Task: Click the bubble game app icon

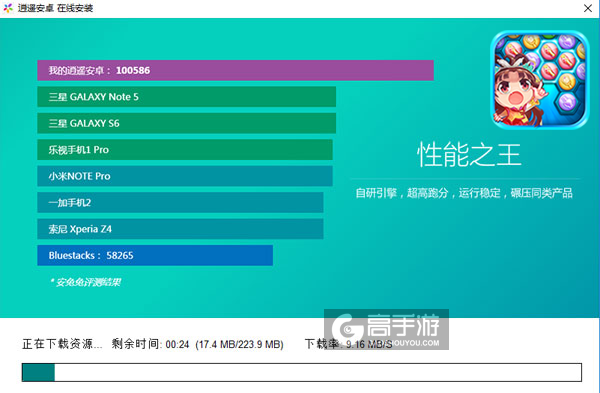Action: tap(540, 80)
